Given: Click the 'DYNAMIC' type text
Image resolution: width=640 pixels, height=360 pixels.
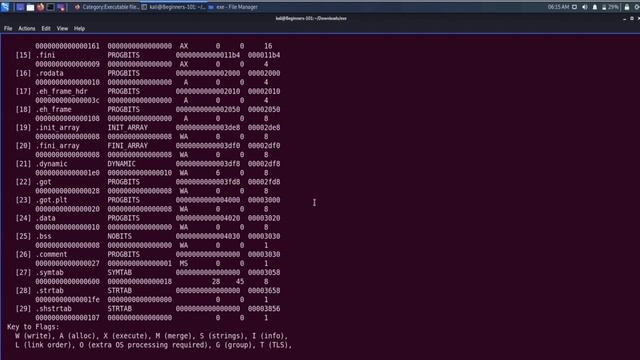Looking at the screenshot, I should pyautogui.click(x=122, y=164).
